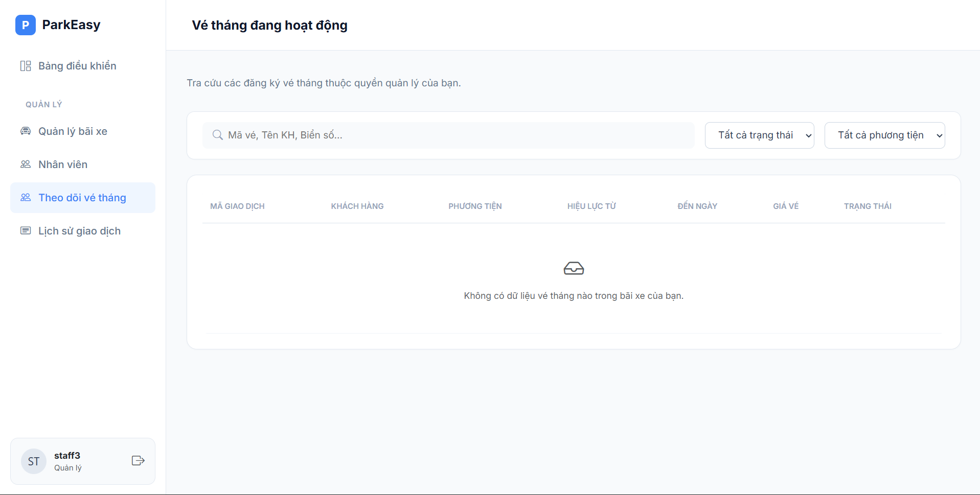Click the staff3 username label

click(67, 455)
